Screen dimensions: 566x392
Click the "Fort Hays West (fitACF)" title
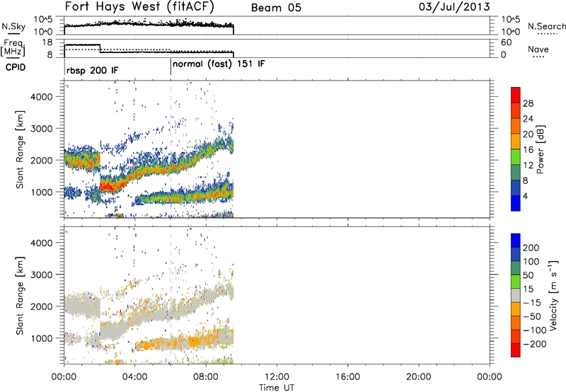tap(139, 6)
